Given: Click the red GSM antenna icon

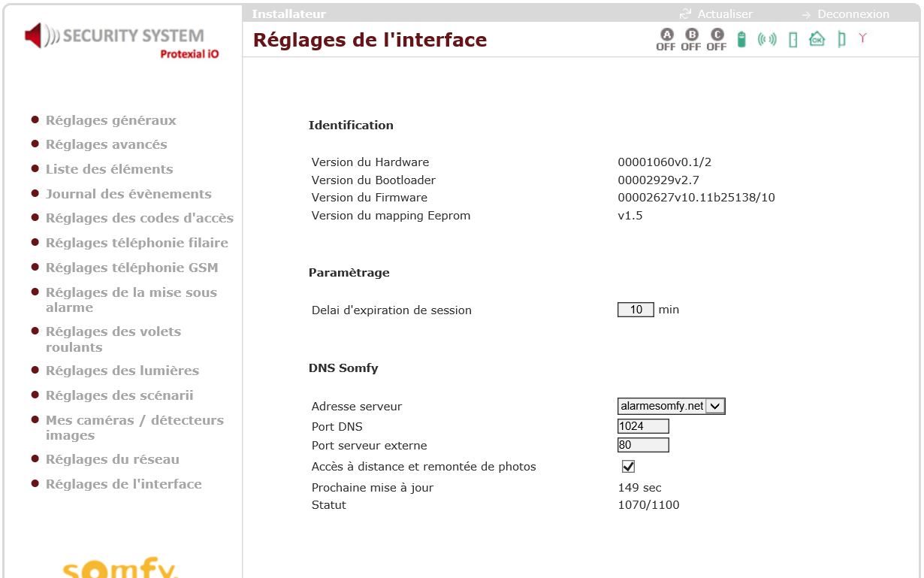Looking at the screenshot, I should point(862,38).
